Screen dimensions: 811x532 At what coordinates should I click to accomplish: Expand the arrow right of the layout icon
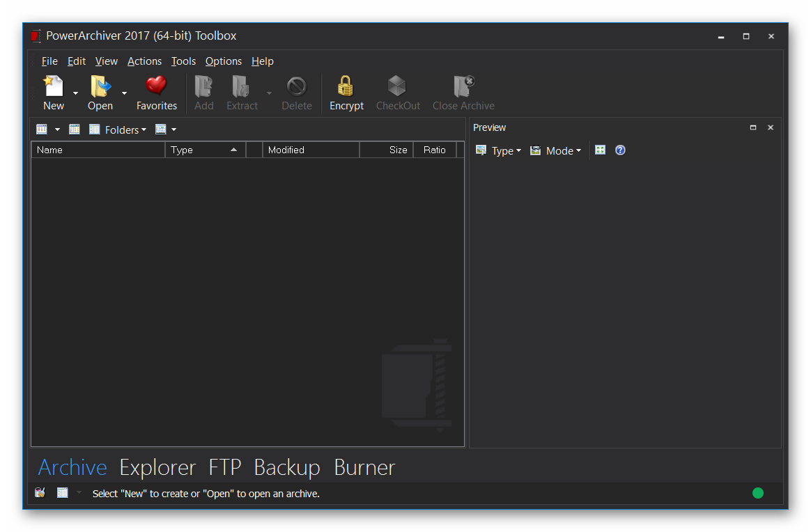pos(173,130)
